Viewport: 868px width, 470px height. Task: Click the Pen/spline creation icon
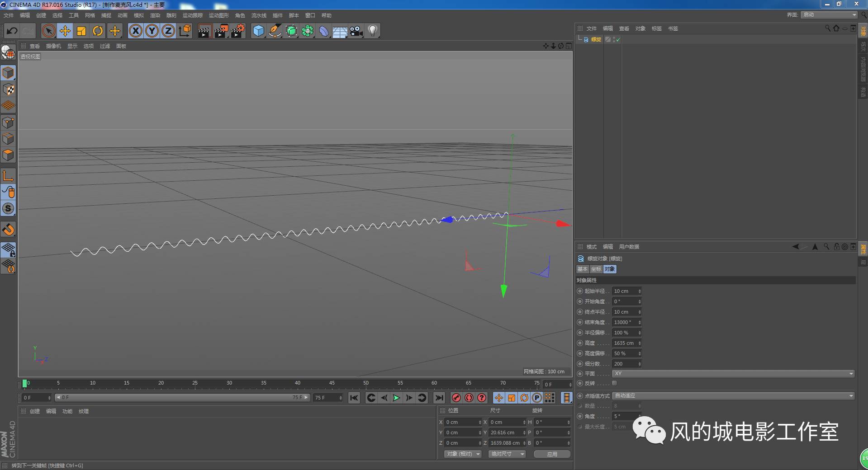point(275,31)
